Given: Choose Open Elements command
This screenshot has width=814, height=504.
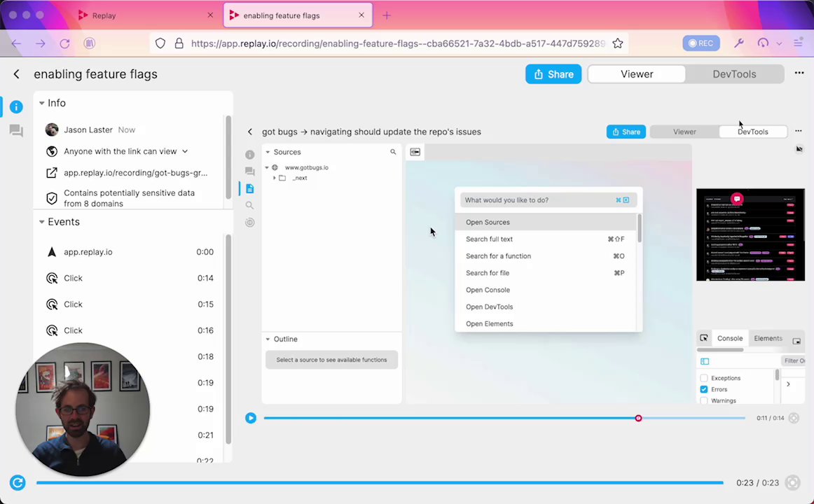Looking at the screenshot, I should point(546,323).
